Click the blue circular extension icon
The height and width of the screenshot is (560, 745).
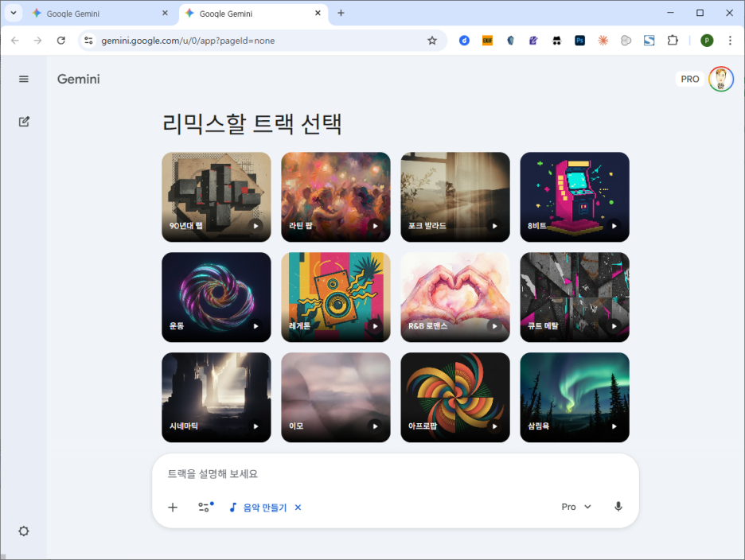tap(464, 41)
